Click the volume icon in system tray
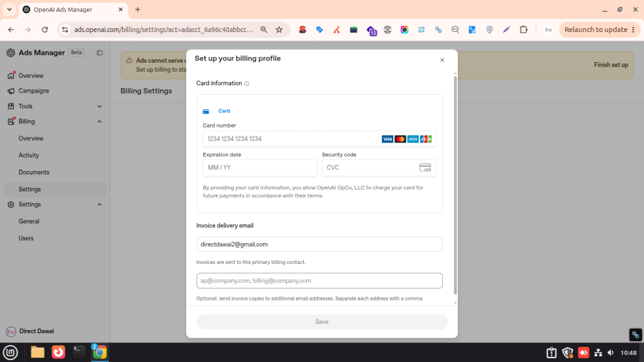 (611, 353)
